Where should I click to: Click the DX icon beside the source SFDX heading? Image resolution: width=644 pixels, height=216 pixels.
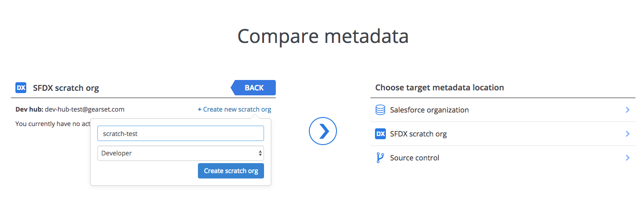(x=21, y=88)
